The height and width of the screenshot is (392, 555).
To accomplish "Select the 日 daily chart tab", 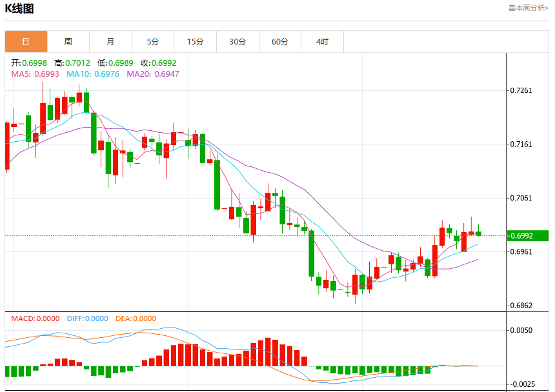I will (x=26, y=42).
